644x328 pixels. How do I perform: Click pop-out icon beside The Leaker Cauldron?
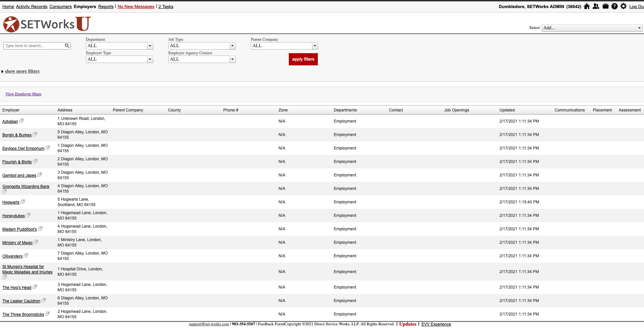tap(44, 300)
